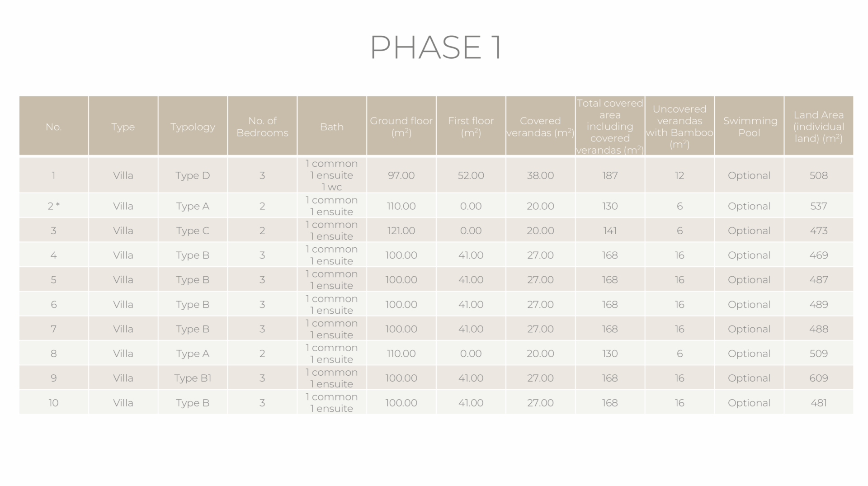Image resolution: width=868 pixels, height=486 pixels.
Task: Click the villa number 10 cell
Action: [x=53, y=403]
